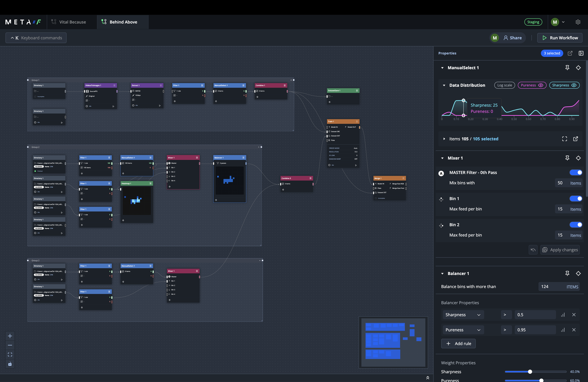Locate Balancer 1 node via target icon
Viewport: 588px width, 382px height.
coord(578,273)
